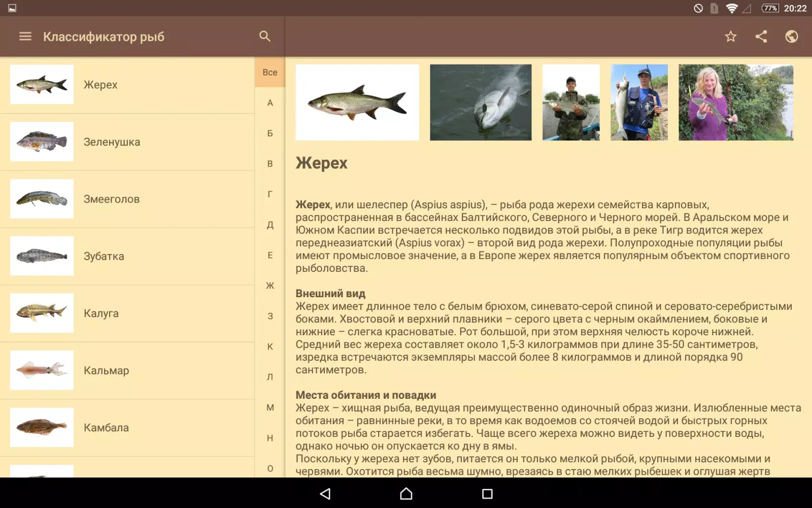Screen dimensions: 812x508
Task: View the first Жерех photo on white background
Action: 357,102
